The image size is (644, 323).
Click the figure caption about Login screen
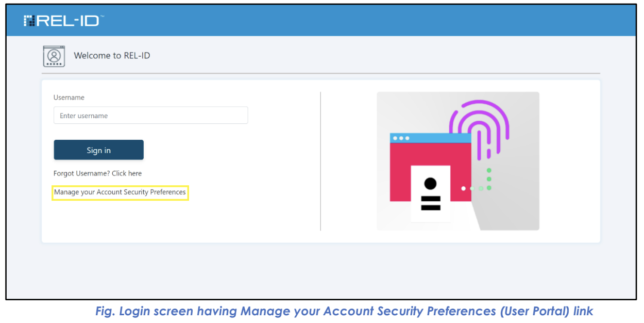click(x=344, y=311)
